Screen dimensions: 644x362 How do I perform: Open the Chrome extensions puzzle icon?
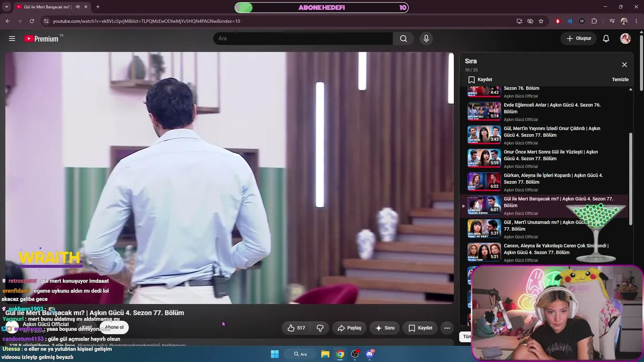[x=594, y=21]
